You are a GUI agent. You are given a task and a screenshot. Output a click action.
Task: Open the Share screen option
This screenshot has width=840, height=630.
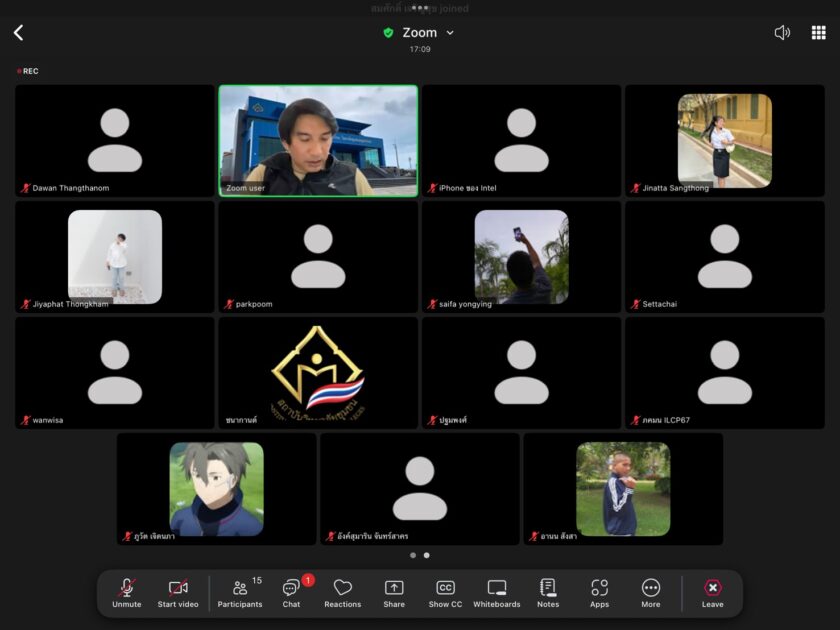(394, 593)
